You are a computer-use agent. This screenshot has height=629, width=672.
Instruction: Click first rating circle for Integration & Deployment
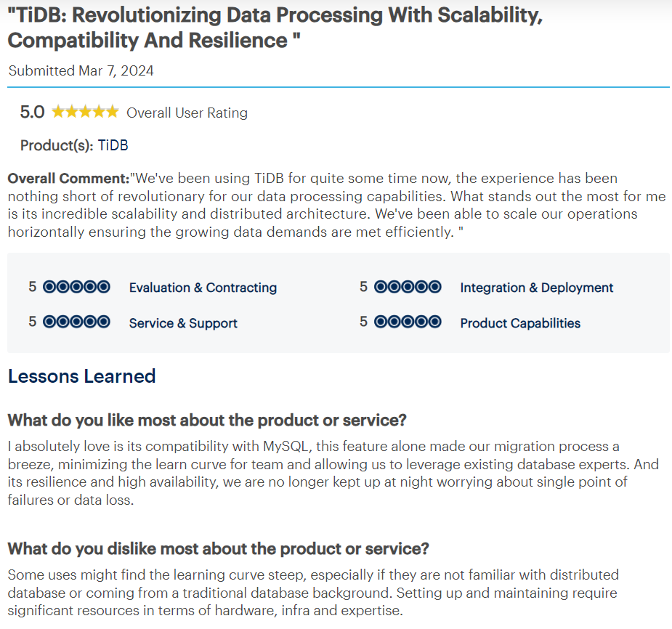[x=381, y=287]
